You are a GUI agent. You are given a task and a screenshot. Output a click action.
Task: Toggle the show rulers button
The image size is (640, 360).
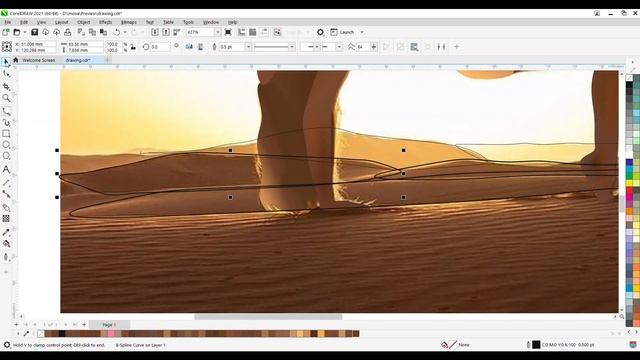(x=242, y=32)
